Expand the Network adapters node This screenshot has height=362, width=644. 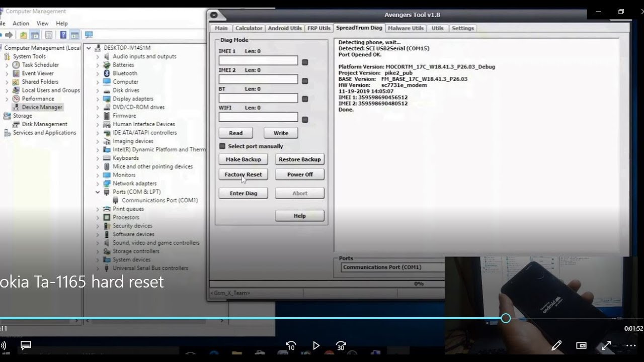point(98,184)
